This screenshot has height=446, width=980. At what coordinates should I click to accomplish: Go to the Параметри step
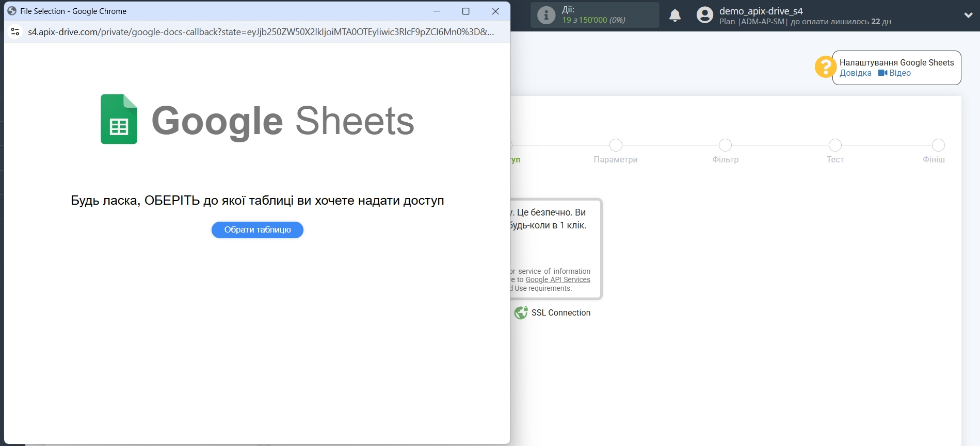click(x=616, y=159)
